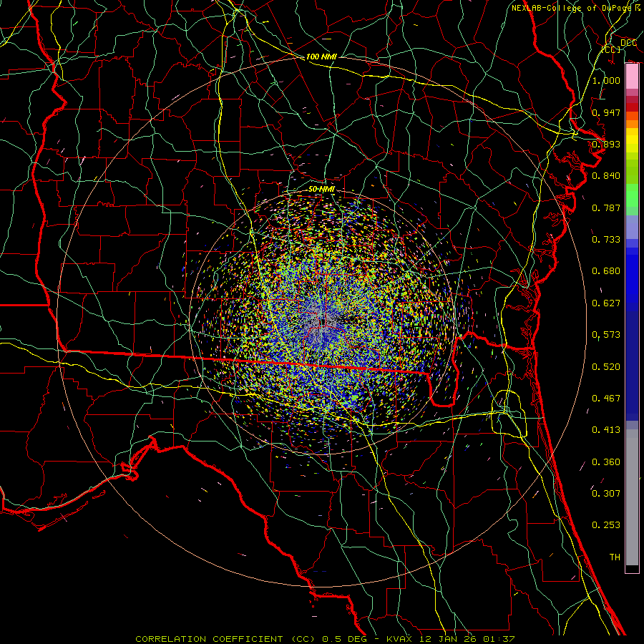
Task: Click the '0.680' scale value
Action: [x=606, y=271]
